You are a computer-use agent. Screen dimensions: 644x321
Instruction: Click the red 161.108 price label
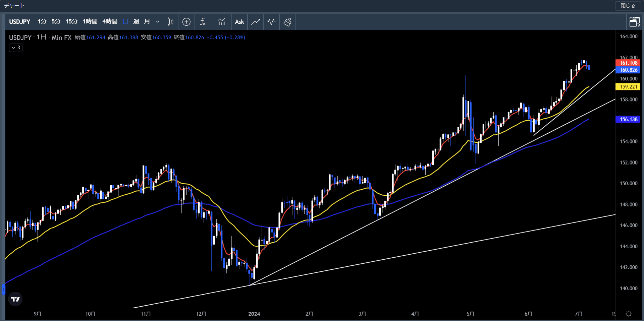(x=628, y=63)
